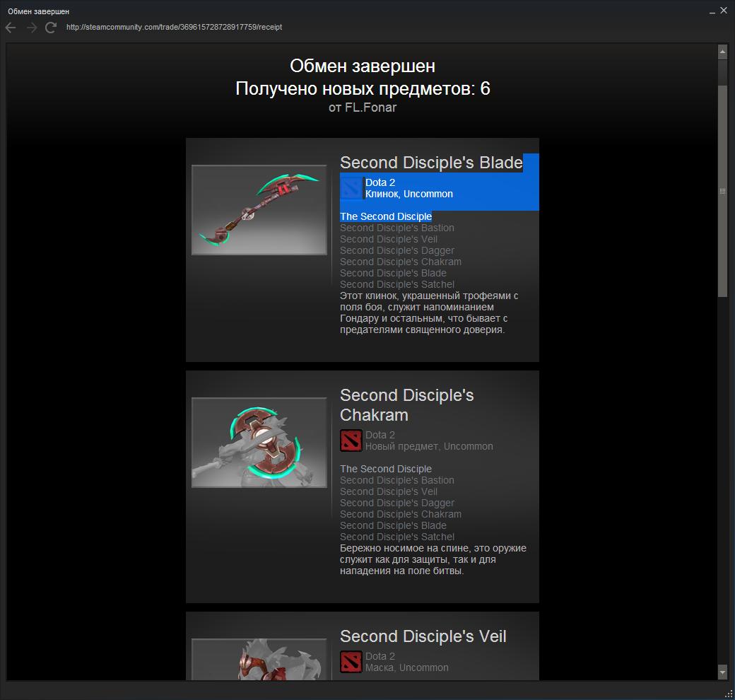Click 'Second Disciple's Bastion' in Chakram card
Screen dimensions: 735x700
(x=397, y=480)
